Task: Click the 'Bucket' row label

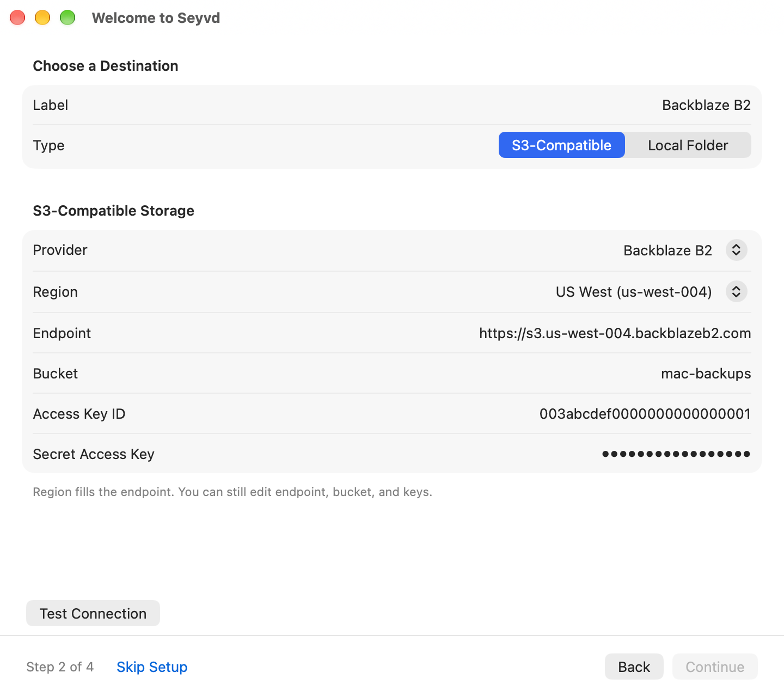Action: pyautogui.click(x=56, y=374)
